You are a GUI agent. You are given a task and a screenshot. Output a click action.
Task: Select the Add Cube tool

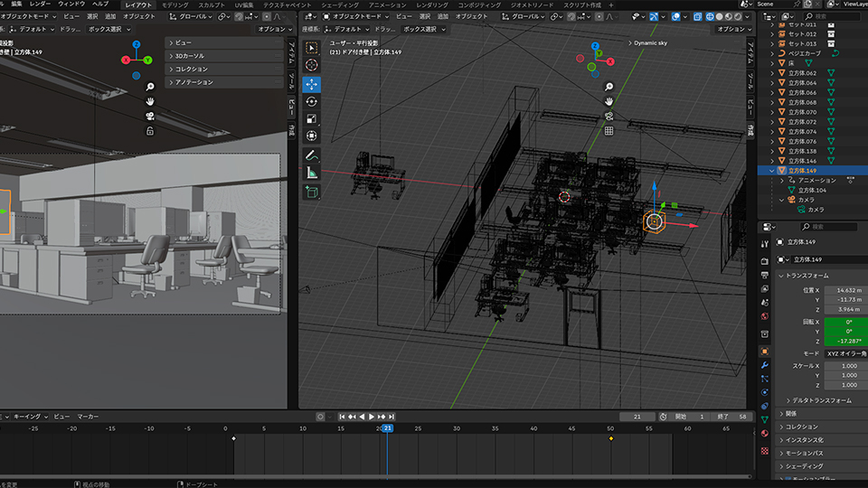(x=312, y=192)
